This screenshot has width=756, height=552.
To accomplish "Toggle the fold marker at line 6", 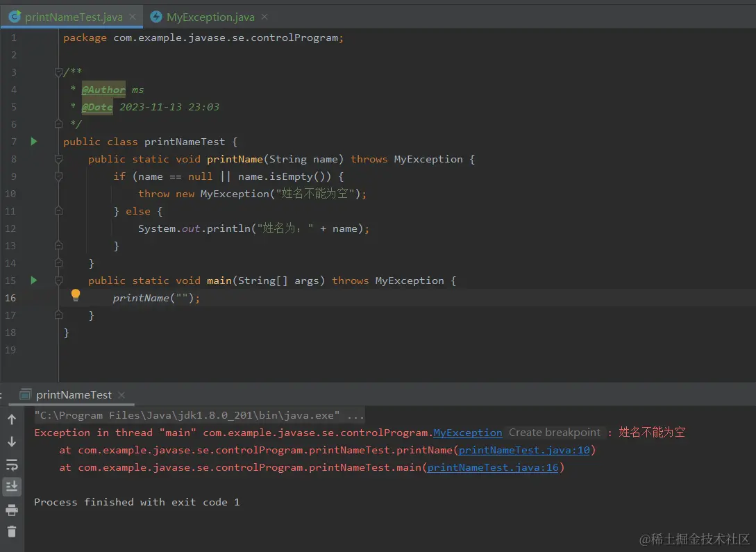I will [58, 124].
